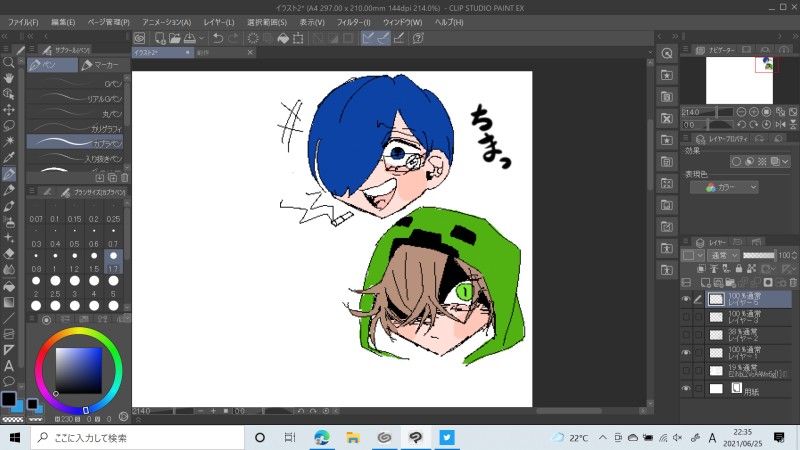Select the Eraser tool
Image resolution: width=800 pixels, height=450 pixels.
pyautogui.click(x=9, y=254)
